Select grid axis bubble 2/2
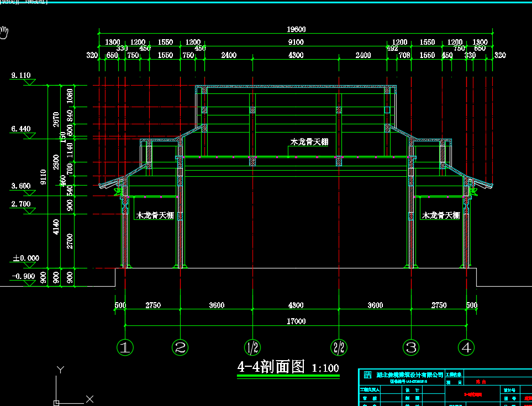Screen dimensions: 532x406 [x=339, y=347]
